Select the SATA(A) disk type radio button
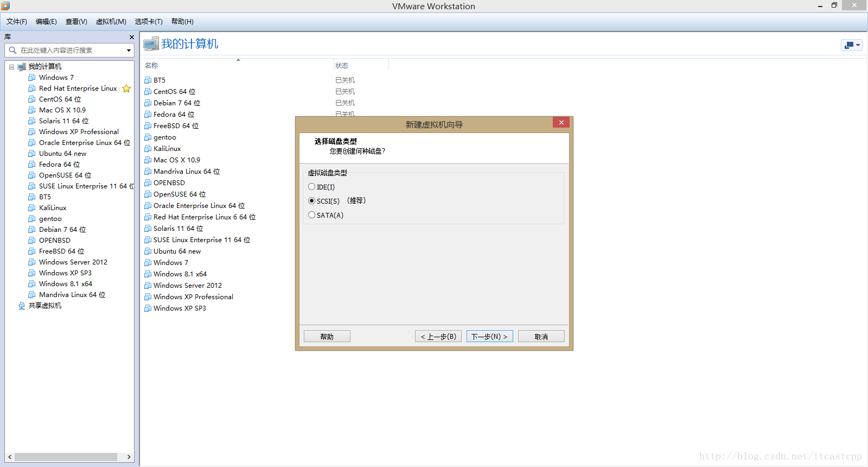This screenshot has width=868, height=467. 312,215
